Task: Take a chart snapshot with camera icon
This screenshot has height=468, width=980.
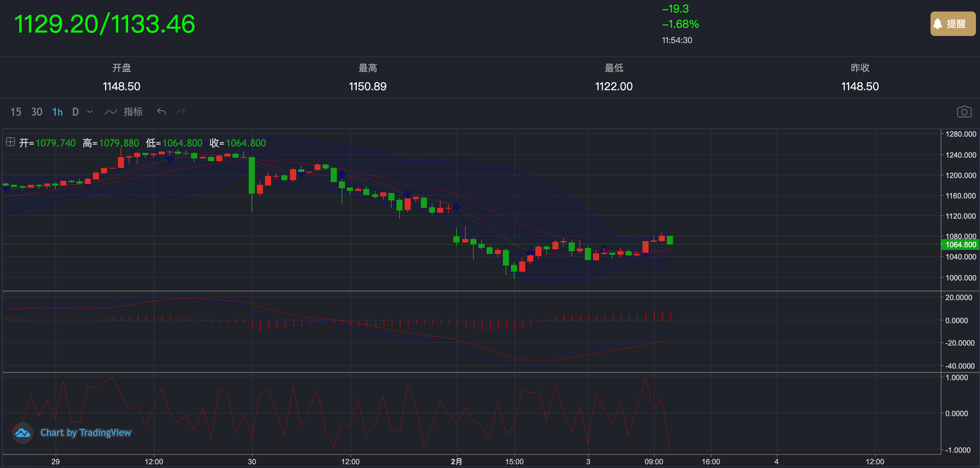Action: click(964, 112)
